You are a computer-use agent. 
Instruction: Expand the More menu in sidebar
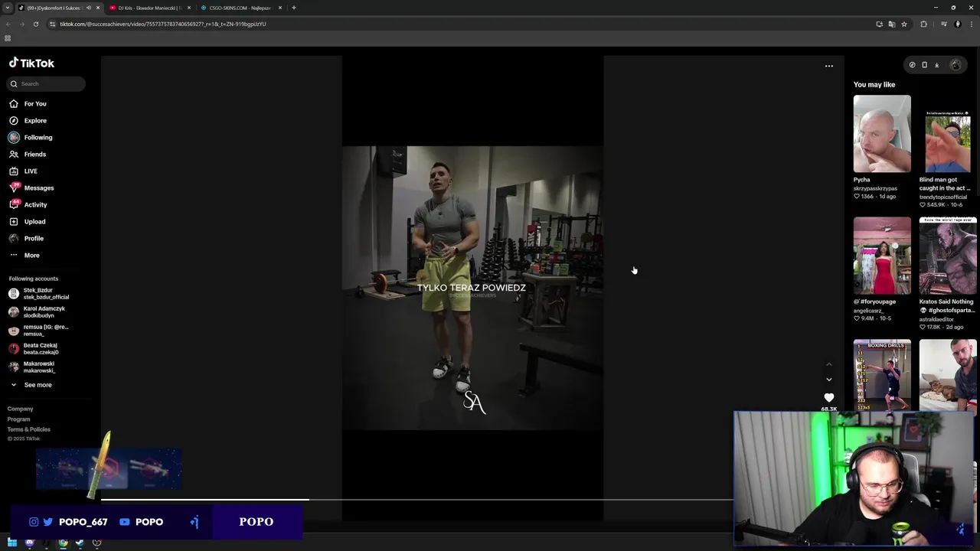coord(24,255)
